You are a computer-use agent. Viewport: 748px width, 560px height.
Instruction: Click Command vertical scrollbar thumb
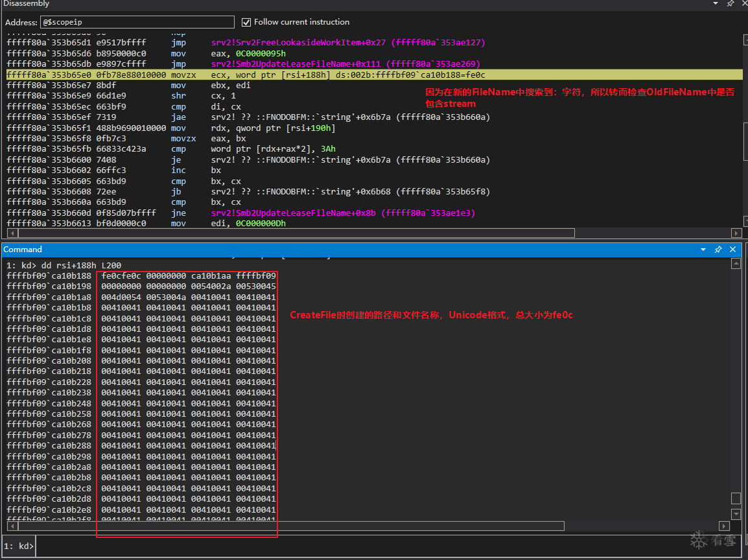[x=736, y=498]
